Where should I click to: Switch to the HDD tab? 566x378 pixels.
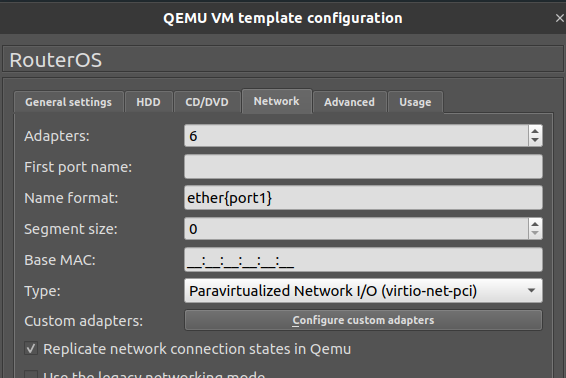coord(148,102)
